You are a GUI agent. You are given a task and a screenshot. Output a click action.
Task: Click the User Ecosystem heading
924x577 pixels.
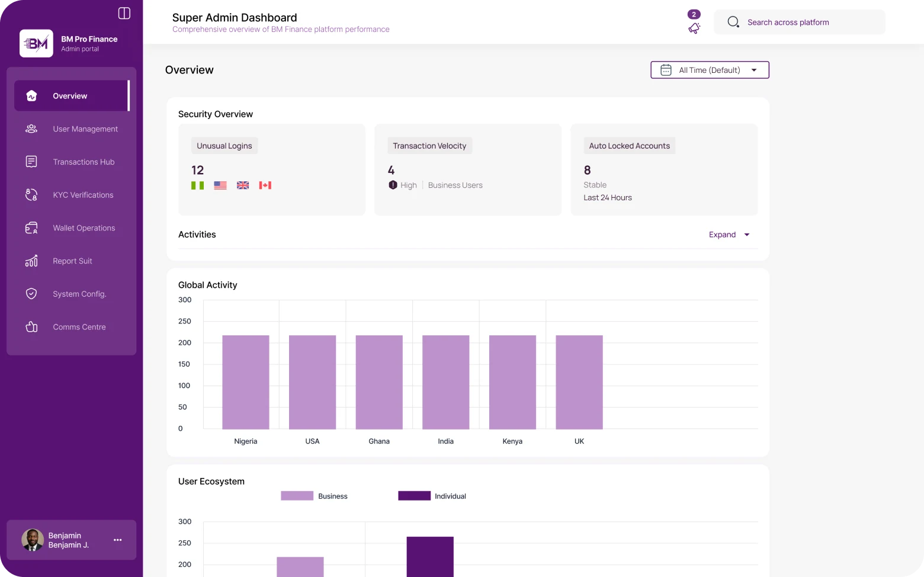[x=211, y=482]
